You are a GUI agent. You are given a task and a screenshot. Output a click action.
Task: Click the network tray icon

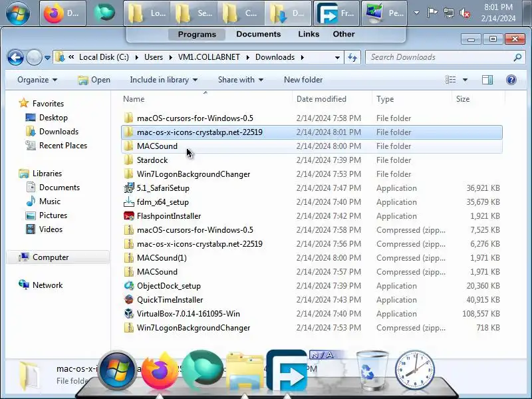click(448, 13)
